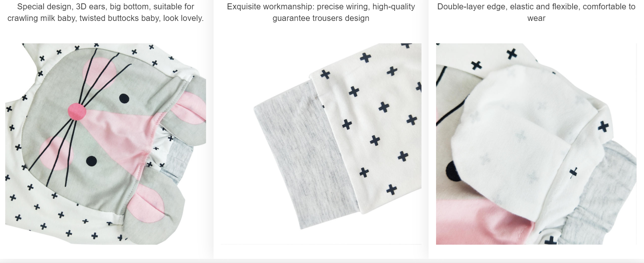Click the pink fabric patch in right image
The image size is (644, 263).
(482, 222)
